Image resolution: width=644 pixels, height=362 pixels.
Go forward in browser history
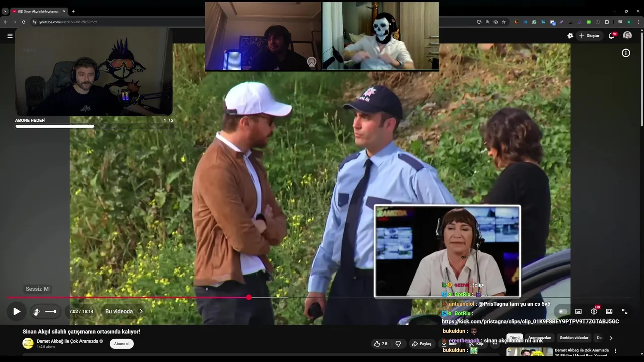pyautogui.click(x=14, y=22)
